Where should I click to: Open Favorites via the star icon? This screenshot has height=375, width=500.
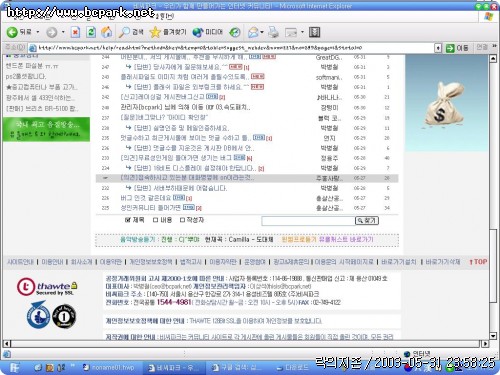click(155, 32)
